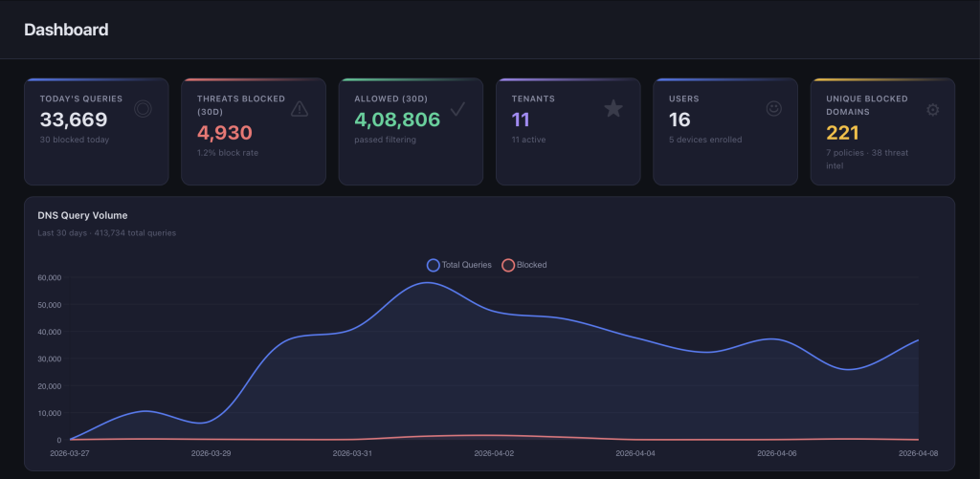Toggle the Total Queries legend label

tap(466, 265)
